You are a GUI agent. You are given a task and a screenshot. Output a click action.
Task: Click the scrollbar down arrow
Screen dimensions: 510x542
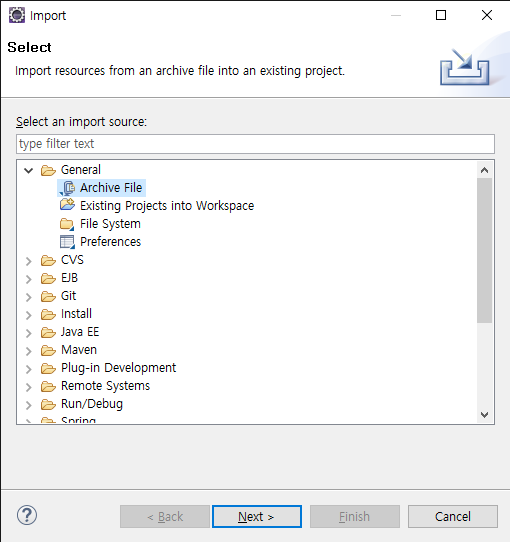(x=484, y=414)
